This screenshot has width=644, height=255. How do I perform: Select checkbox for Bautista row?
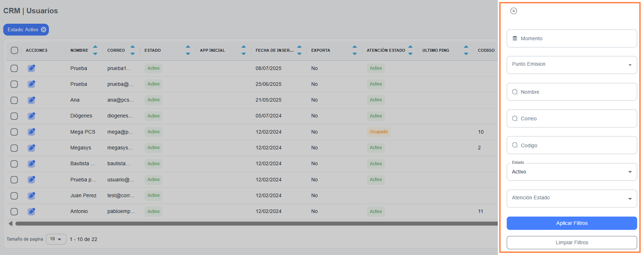14,164
